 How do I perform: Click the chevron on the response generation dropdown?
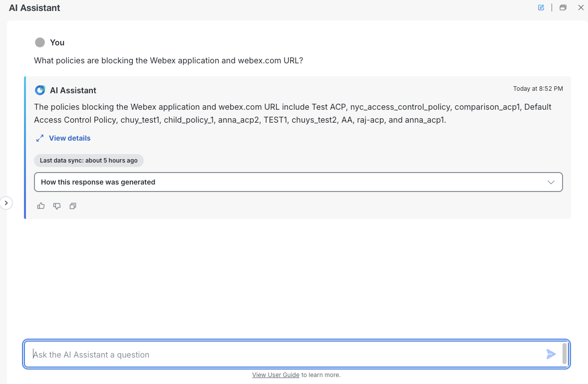coord(551,182)
